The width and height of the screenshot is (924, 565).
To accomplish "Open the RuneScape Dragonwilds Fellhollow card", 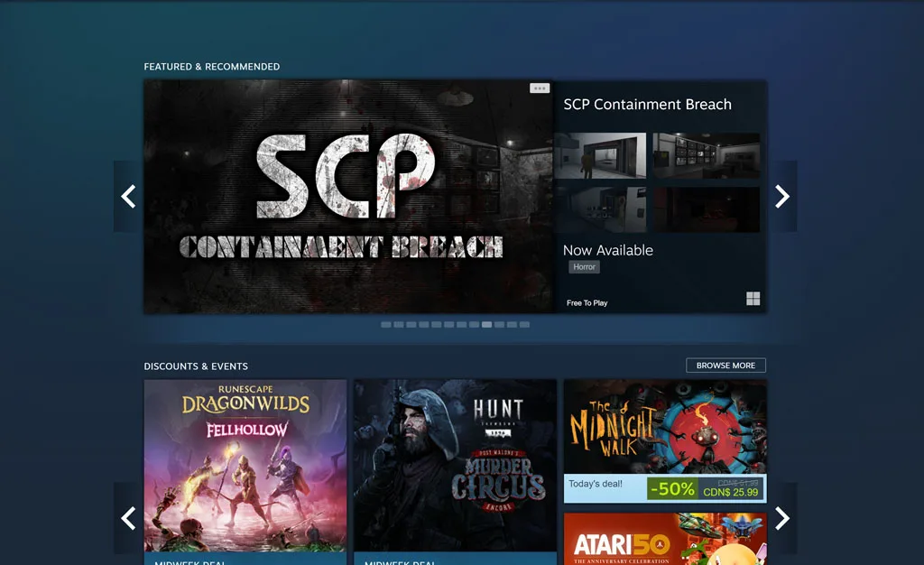I will click(245, 472).
